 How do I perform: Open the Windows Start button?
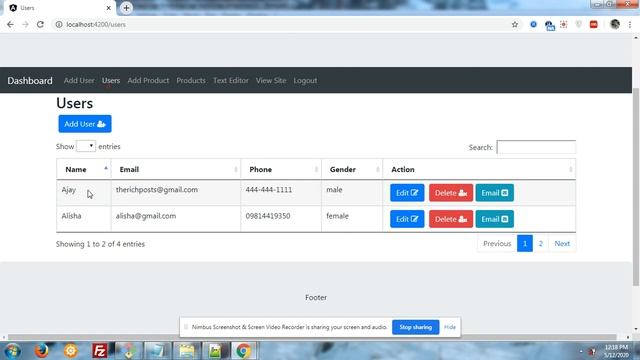click(13, 351)
